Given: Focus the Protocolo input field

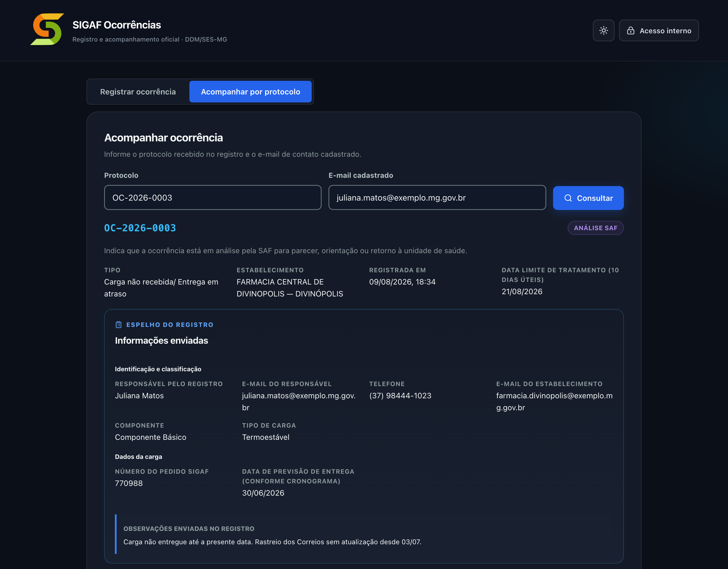Looking at the screenshot, I should [x=213, y=197].
